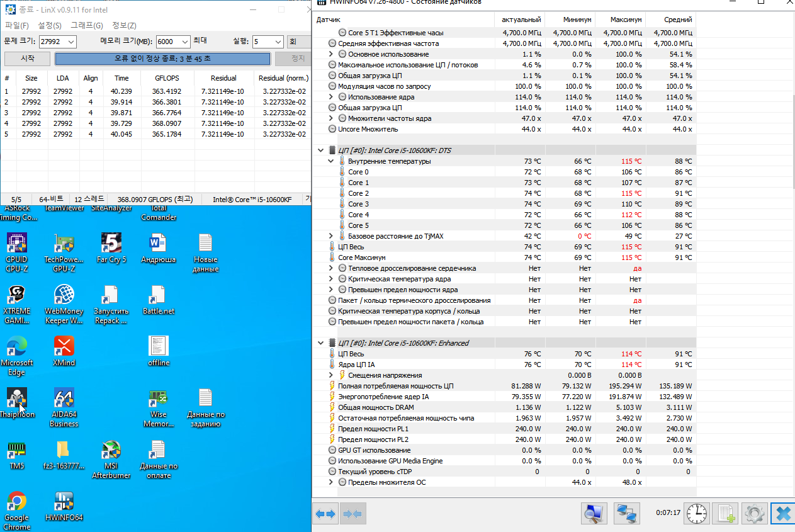Select the AIDA64 Business desktop icon
Screen dimensions: 795x532
coord(64,407)
